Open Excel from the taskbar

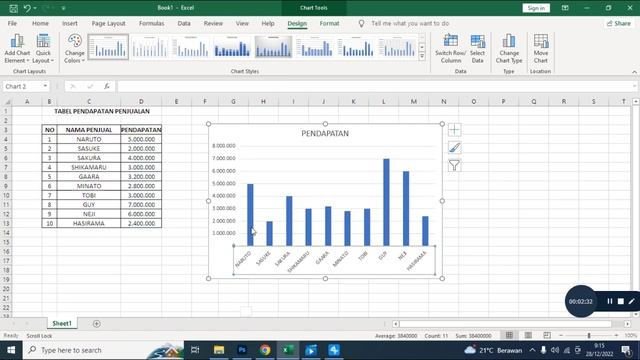288,350
